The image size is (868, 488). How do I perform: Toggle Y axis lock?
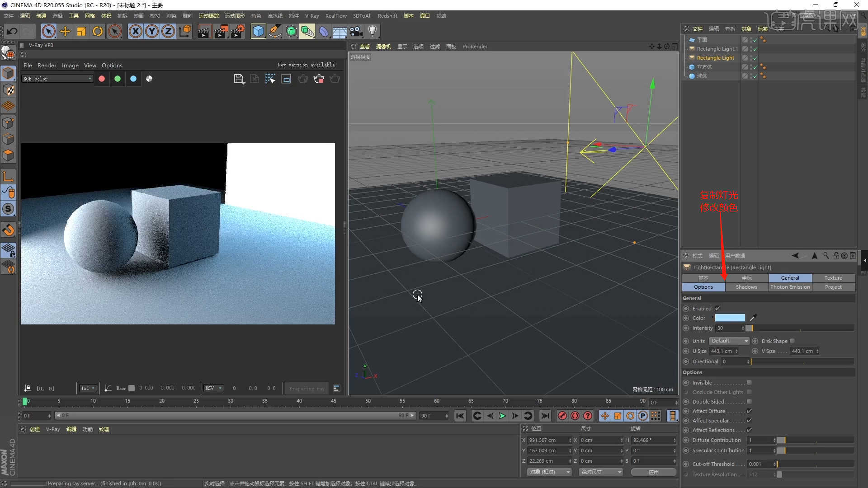152,31
